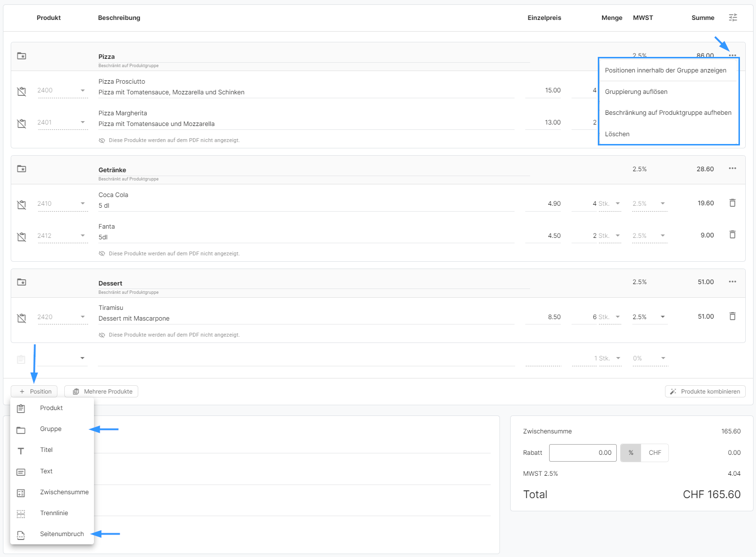Click the Rabatt amount input field
Viewport: 756px width, 557px height.
point(583,453)
